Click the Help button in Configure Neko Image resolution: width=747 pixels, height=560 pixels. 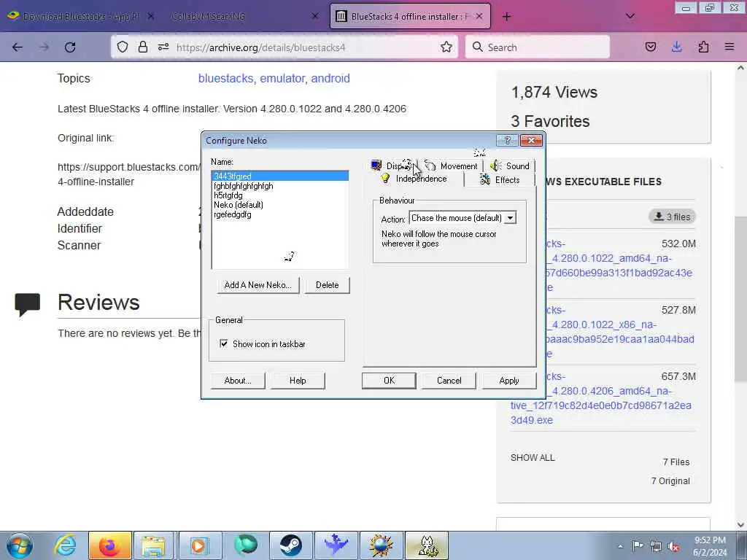point(298,381)
